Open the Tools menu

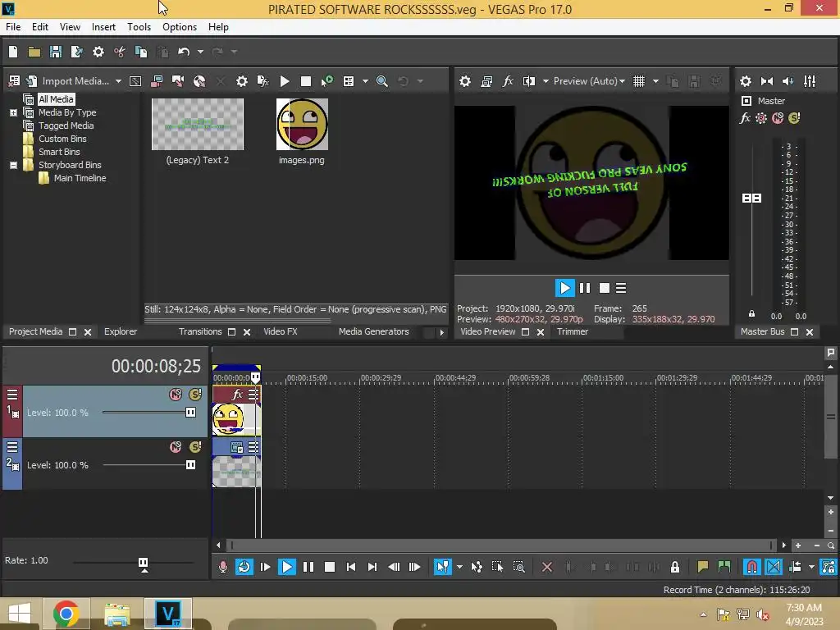pyautogui.click(x=139, y=27)
